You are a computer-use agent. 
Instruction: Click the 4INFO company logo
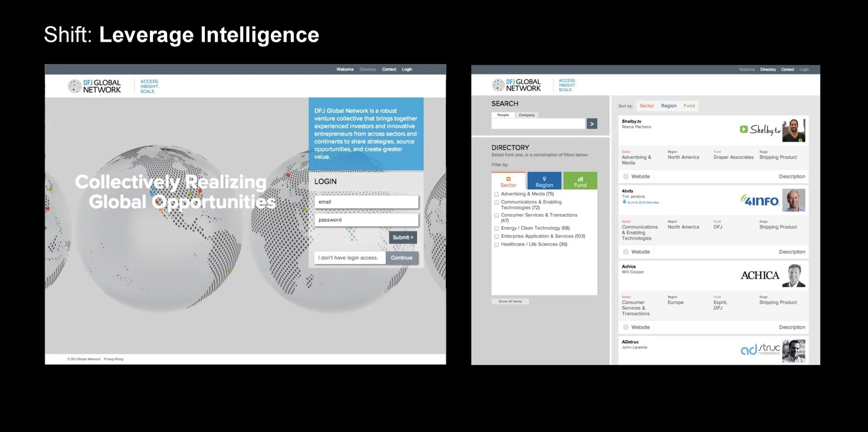(x=760, y=200)
